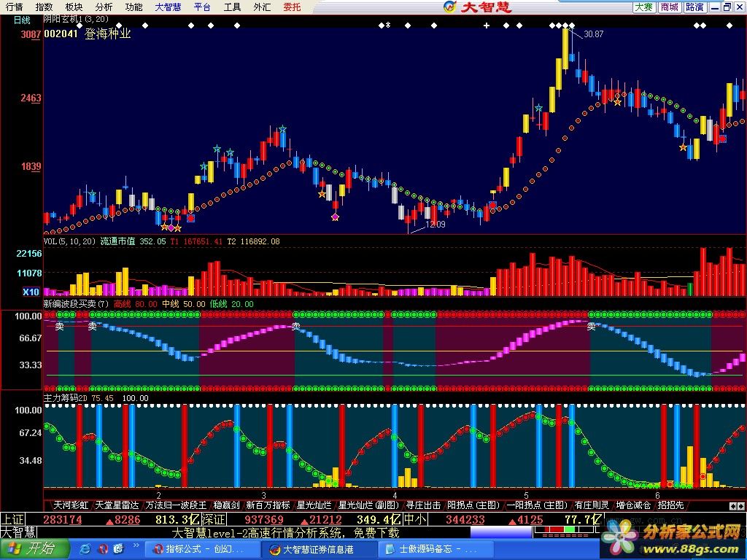Click the 大赛 button
This screenshot has width=747, height=560.
pyautogui.click(x=644, y=7)
